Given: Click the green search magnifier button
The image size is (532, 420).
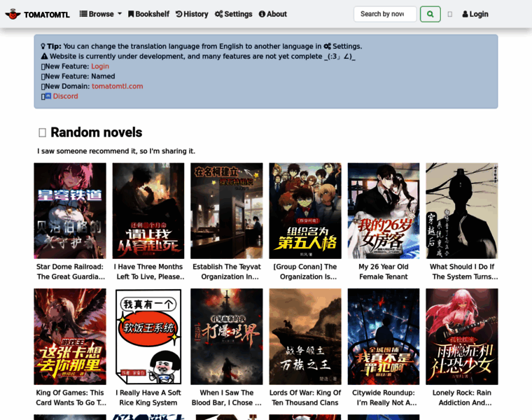Looking at the screenshot, I should 430,14.
